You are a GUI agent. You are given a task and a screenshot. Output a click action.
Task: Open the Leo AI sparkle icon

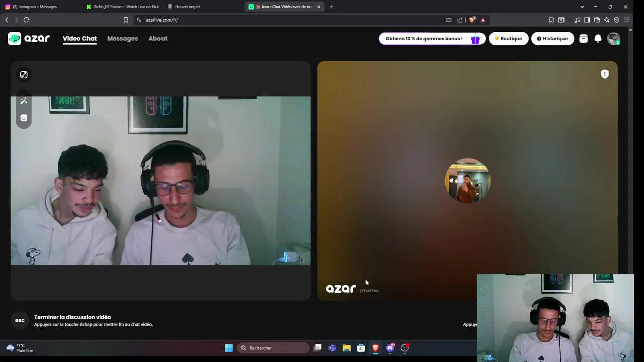coord(607,20)
